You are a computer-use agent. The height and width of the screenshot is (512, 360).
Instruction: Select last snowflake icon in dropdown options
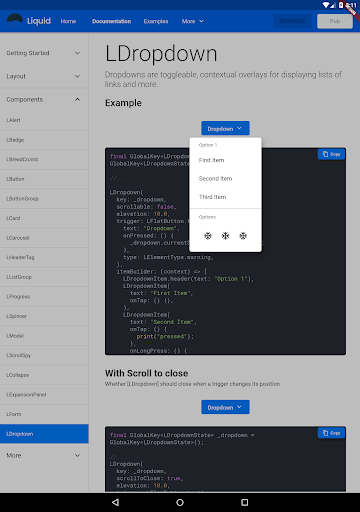click(243, 236)
